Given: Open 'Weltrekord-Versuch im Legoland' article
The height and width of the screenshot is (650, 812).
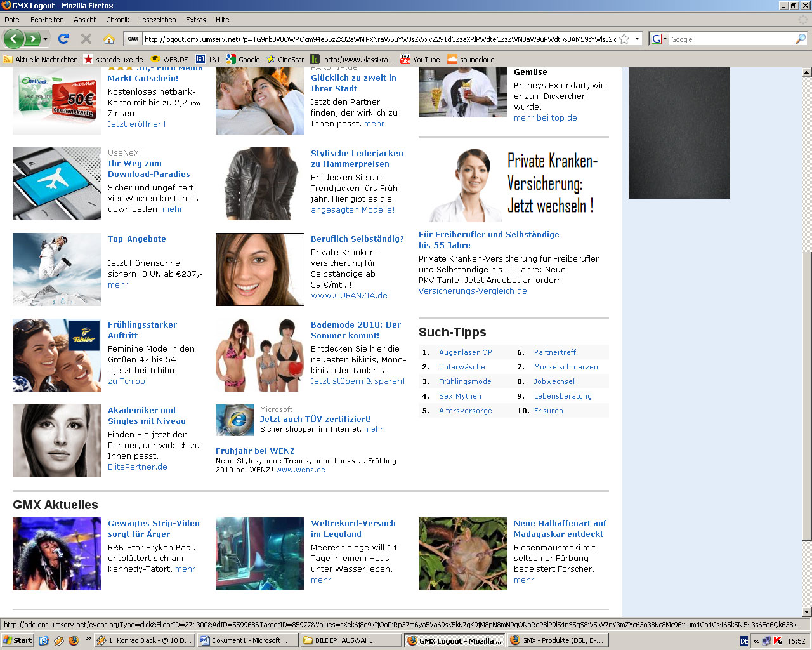Looking at the screenshot, I should (x=353, y=529).
